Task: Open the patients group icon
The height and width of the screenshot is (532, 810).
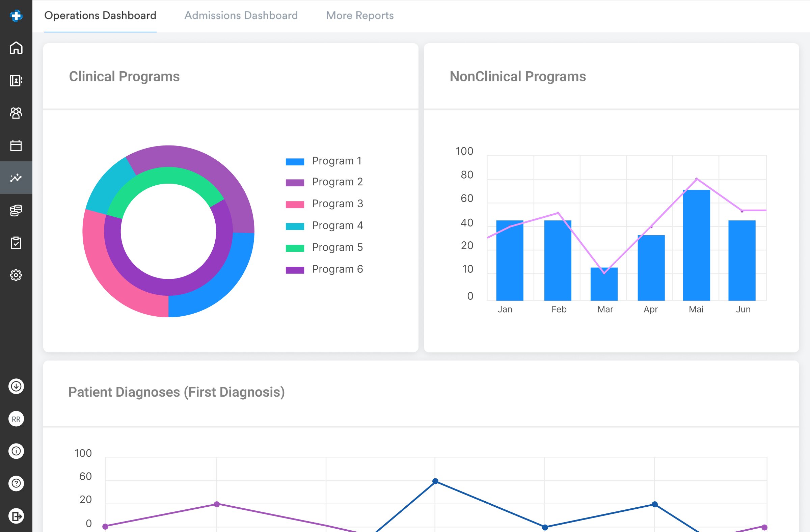Action: pos(16,113)
